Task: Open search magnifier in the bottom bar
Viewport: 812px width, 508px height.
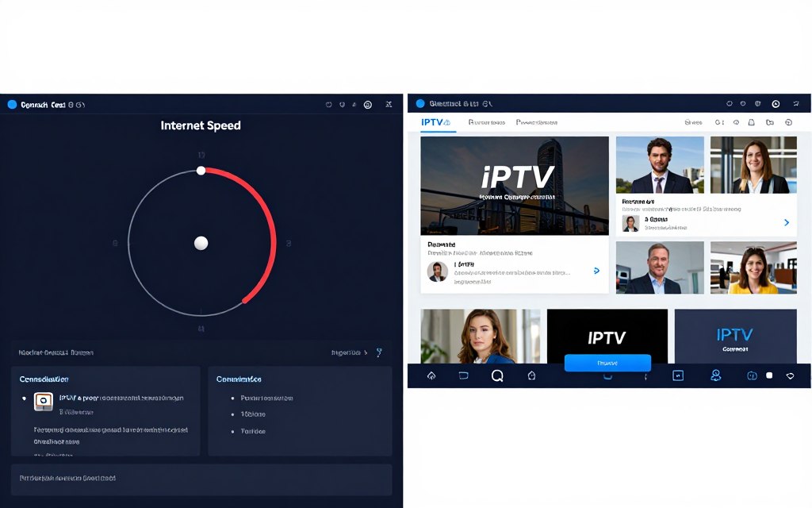Action: click(497, 375)
